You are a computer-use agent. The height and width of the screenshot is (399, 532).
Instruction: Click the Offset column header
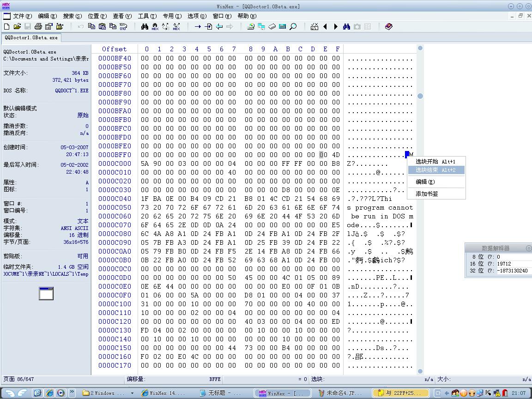(x=115, y=49)
